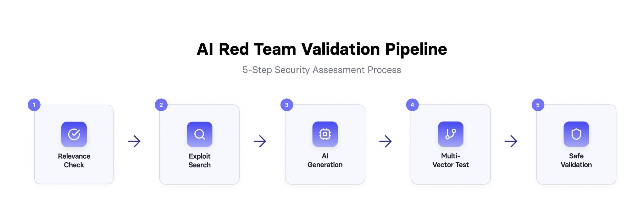Viewport: 644px width, 224px height.
Task: Click arrow between Multi-Vector Test and Safe Validation
Action: click(511, 141)
